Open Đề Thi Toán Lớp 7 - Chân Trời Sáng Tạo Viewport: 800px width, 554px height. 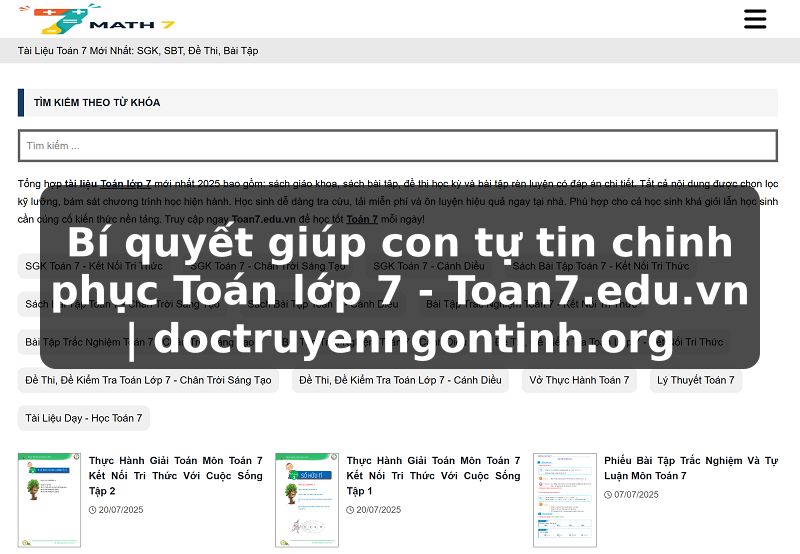pos(148,380)
